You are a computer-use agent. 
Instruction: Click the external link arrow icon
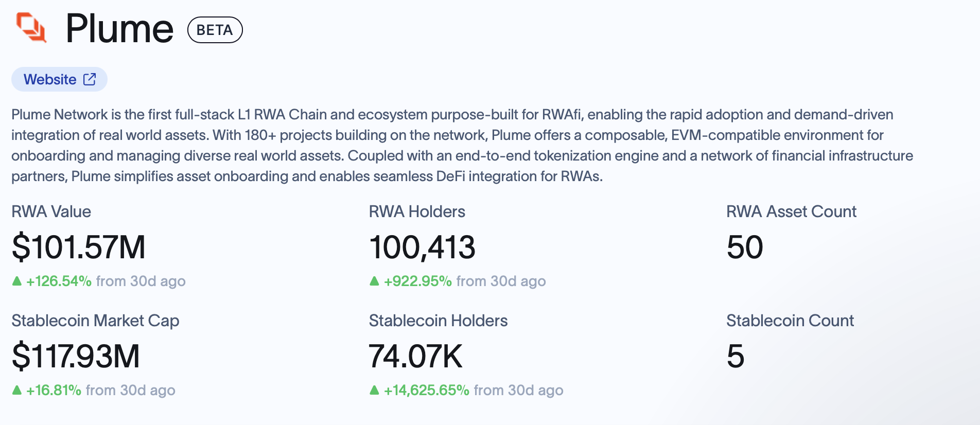pyautogui.click(x=90, y=79)
